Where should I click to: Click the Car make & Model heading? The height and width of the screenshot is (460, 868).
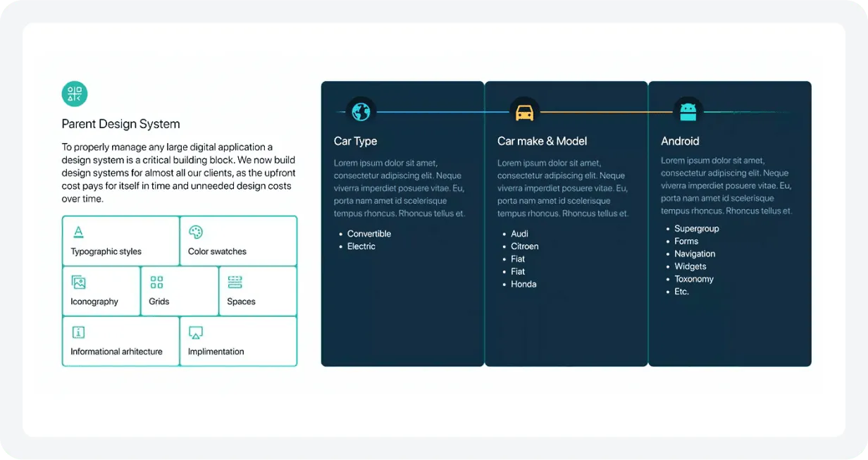(x=542, y=141)
